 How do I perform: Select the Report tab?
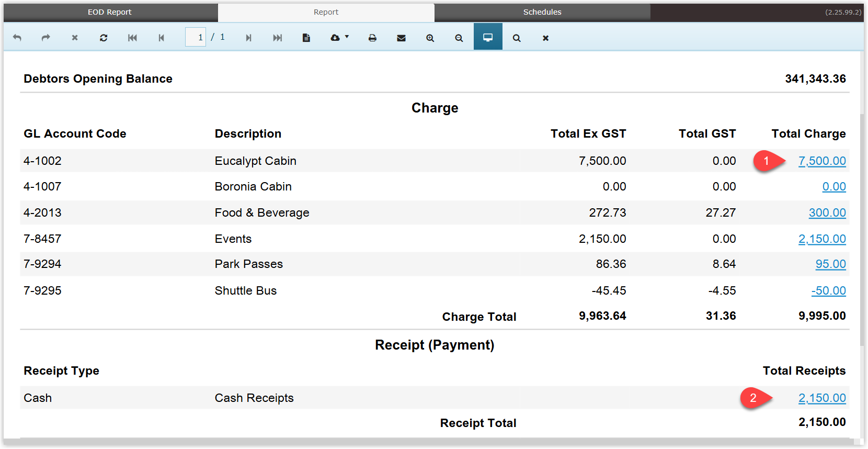(x=326, y=12)
